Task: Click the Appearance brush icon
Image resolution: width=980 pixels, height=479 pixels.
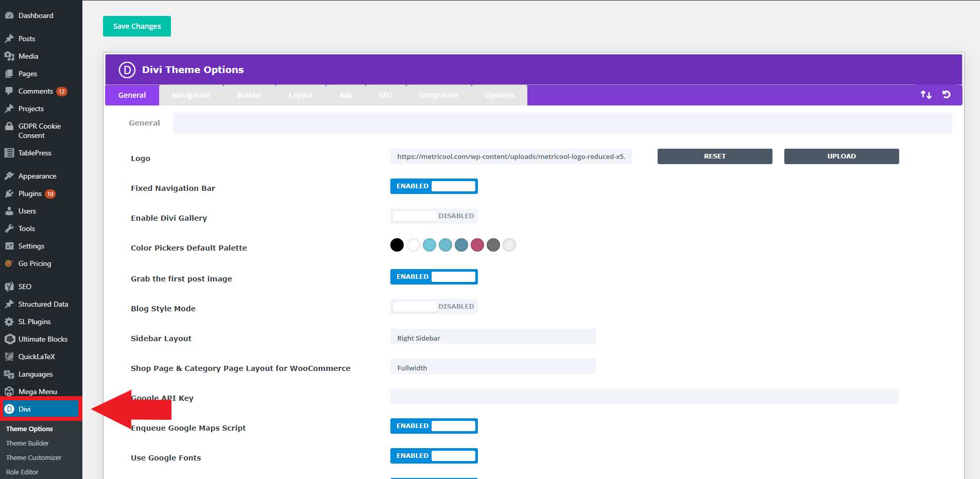Action: point(9,176)
